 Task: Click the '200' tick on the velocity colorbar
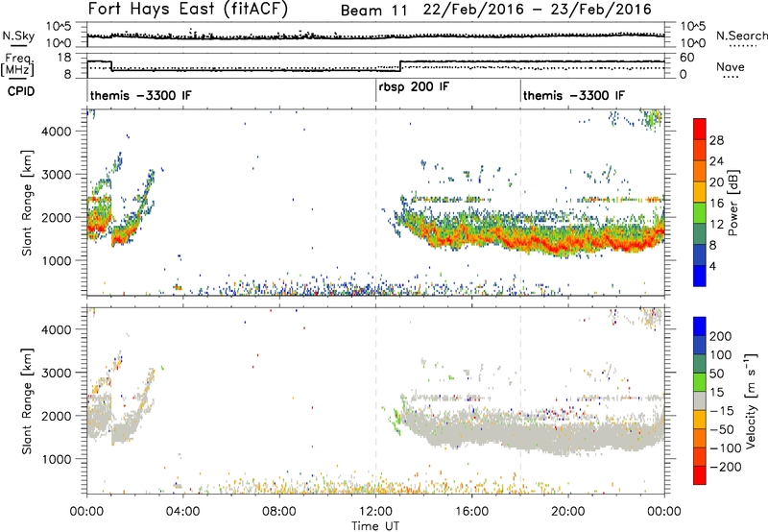[721, 336]
